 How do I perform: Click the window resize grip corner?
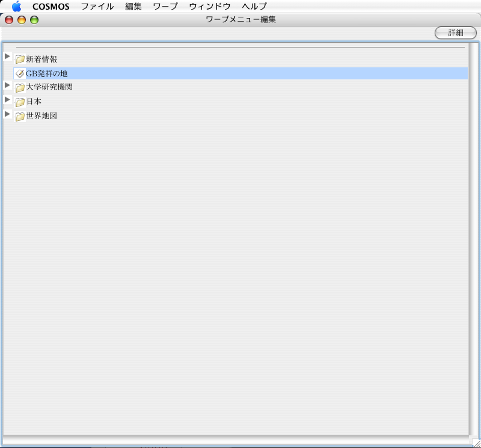tap(476, 443)
